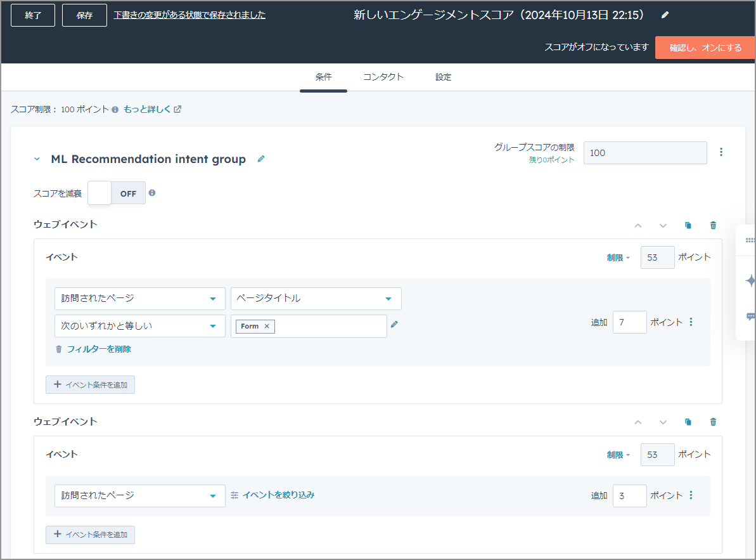The width and height of the screenshot is (756, 560).
Task: Collapse the ML Recommendation intent group
Action: point(37,159)
